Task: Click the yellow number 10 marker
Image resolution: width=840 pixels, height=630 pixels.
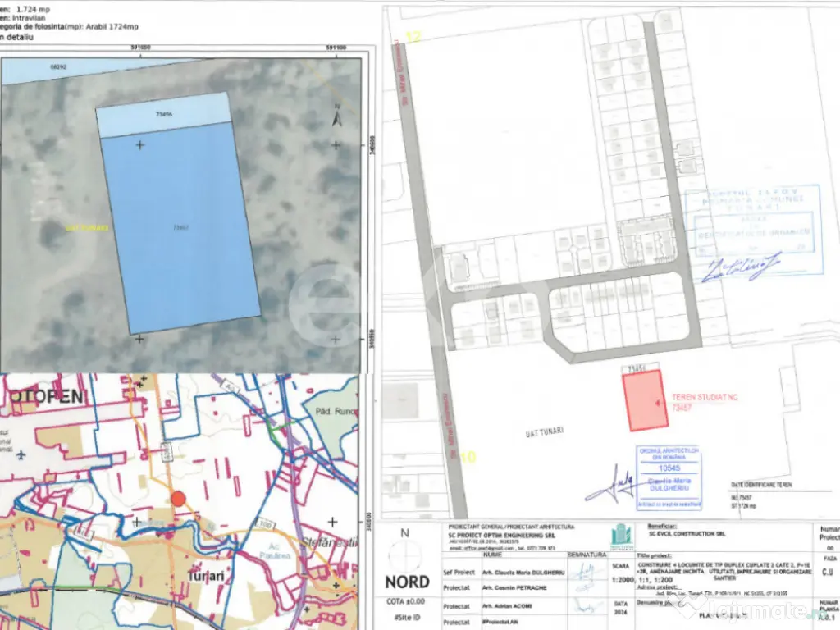Action: click(468, 457)
